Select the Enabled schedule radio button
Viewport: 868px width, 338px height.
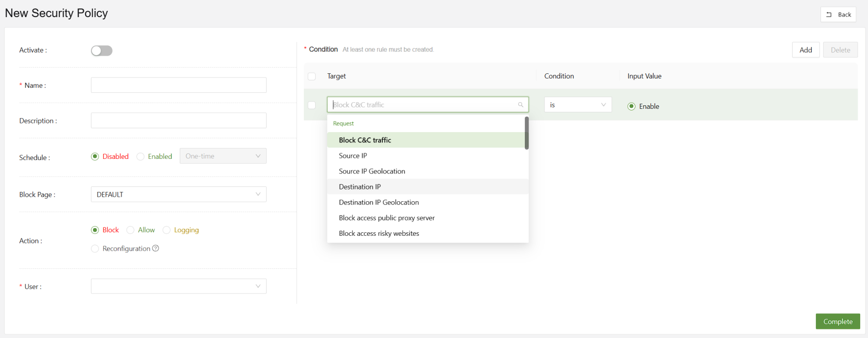(x=141, y=156)
